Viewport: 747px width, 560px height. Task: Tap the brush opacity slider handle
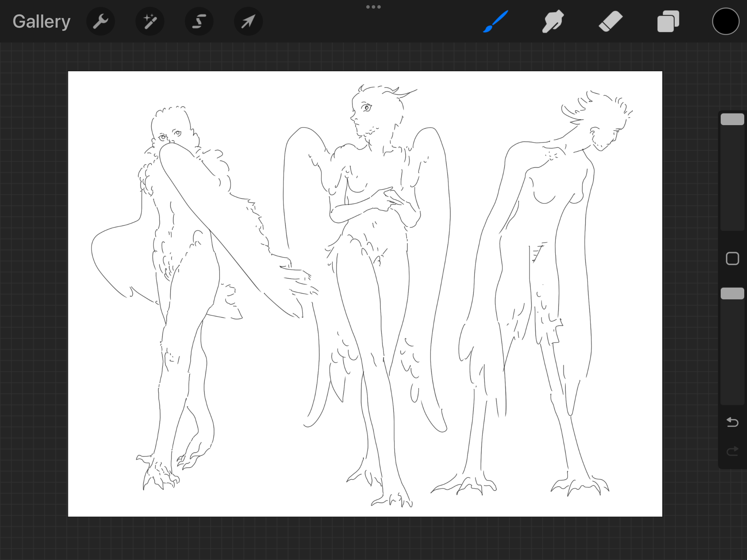732,293
